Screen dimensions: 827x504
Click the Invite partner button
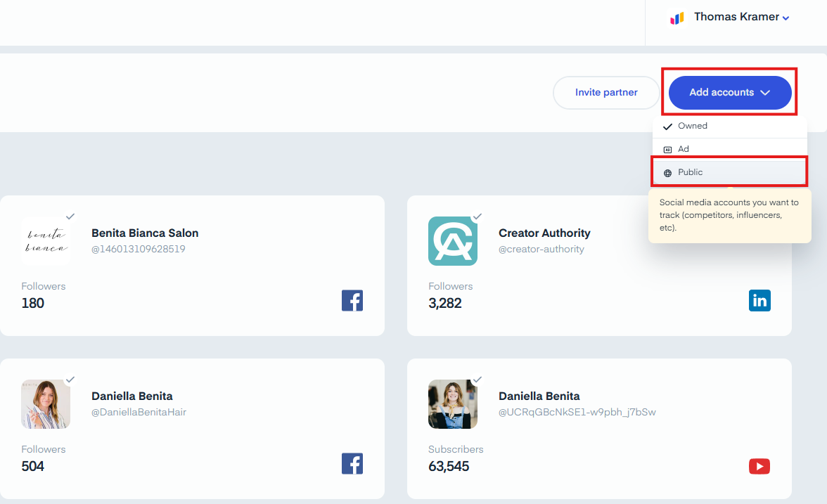click(606, 92)
